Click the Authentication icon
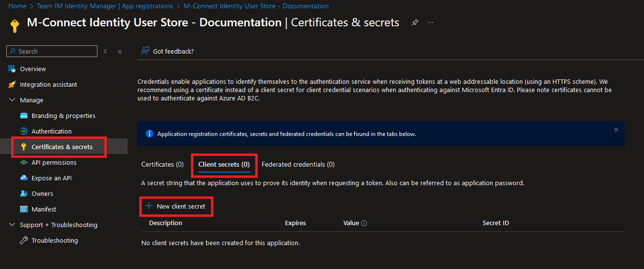Image resolution: width=644 pixels, height=269 pixels. [x=23, y=131]
